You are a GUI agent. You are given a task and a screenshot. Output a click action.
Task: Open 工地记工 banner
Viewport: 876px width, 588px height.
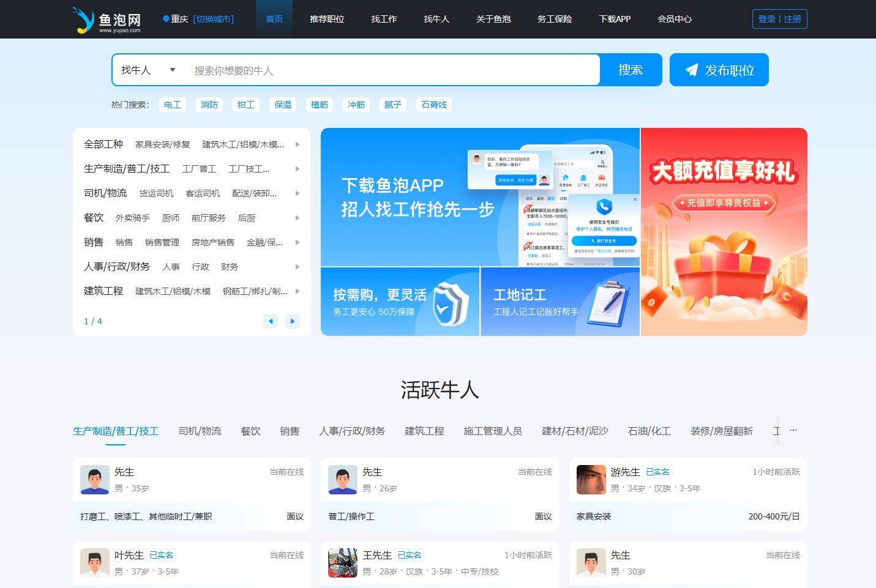tap(560, 302)
